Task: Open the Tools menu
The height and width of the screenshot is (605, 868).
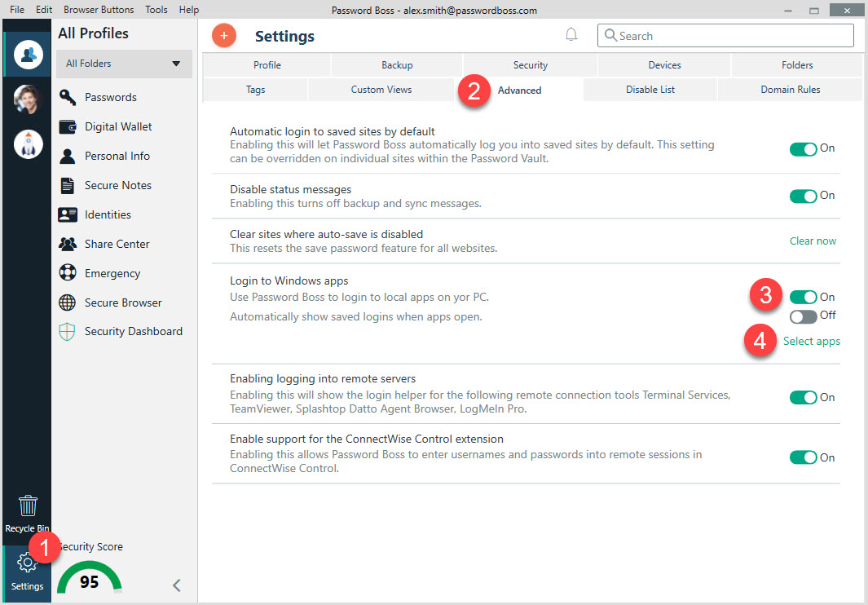Action: [156, 10]
